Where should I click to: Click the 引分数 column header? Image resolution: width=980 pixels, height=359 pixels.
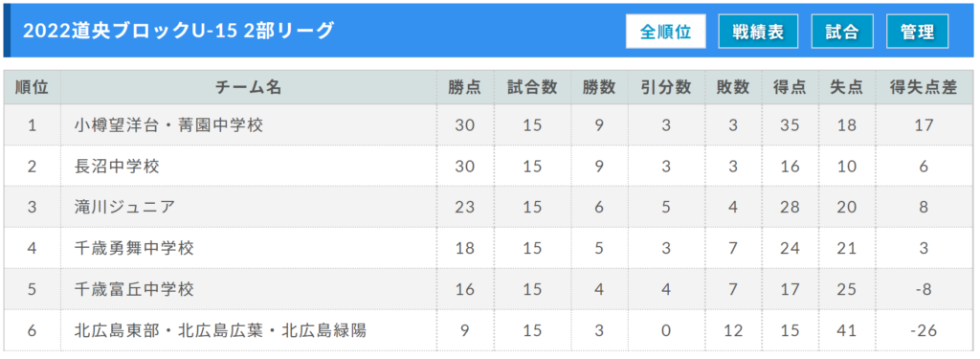pyautogui.click(x=666, y=87)
